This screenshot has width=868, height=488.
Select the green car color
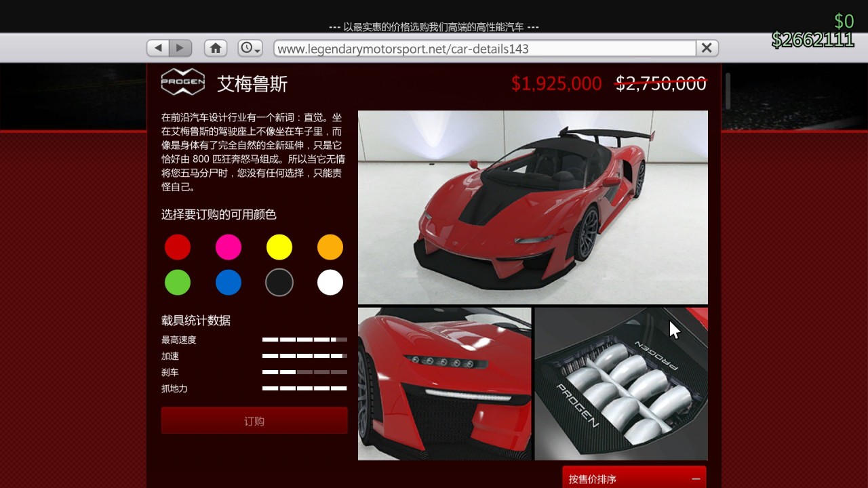(x=178, y=283)
